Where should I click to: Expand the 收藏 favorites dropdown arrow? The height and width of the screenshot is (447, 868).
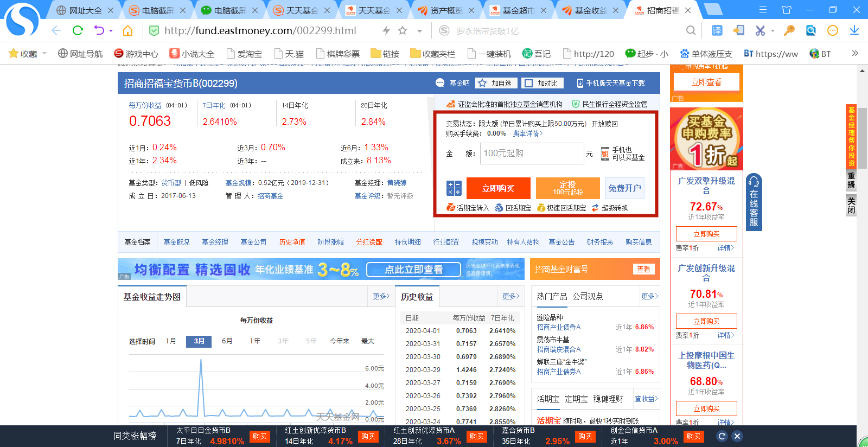tap(44, 53)
